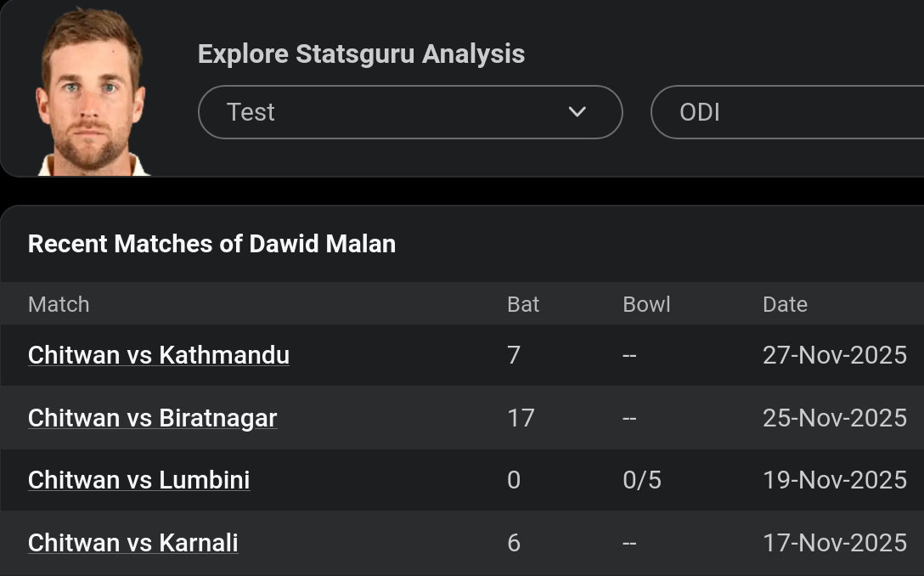Image resolution: width=924 pixels, height=576 pixels.
Task: Click the bat score 17 for Biratnagar match
Action: 521,418
